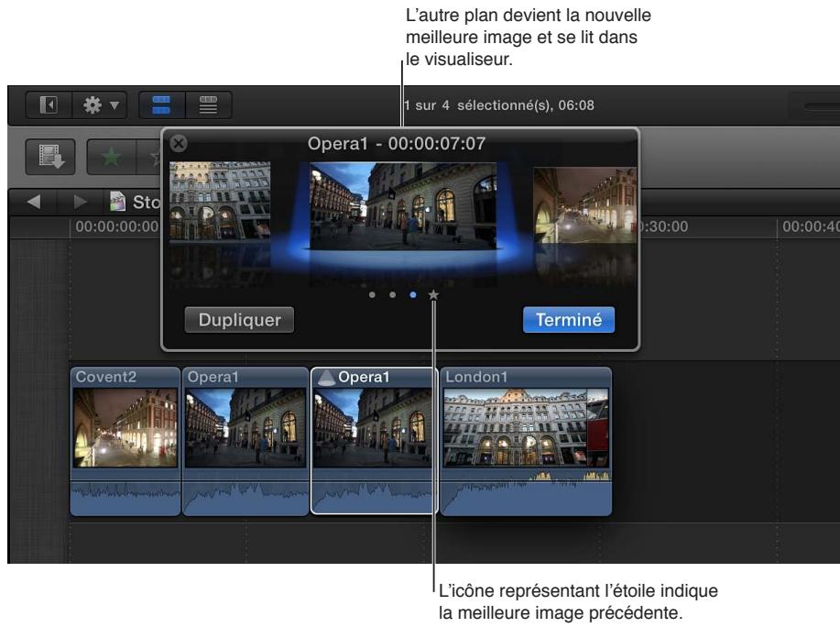Image resolution: width=840 pixels, height=627 pixels.
Task: Go forward in timeline history
Action: pos(81,202)
